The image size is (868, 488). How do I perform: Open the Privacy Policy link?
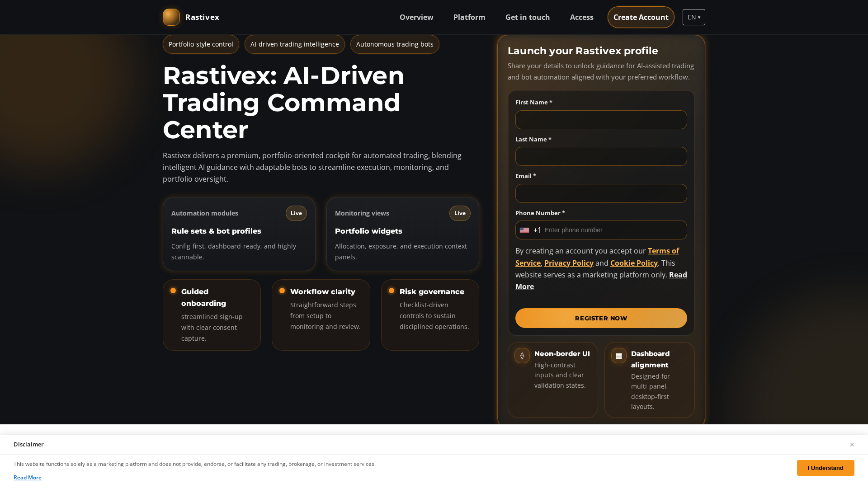coord(569,263)
